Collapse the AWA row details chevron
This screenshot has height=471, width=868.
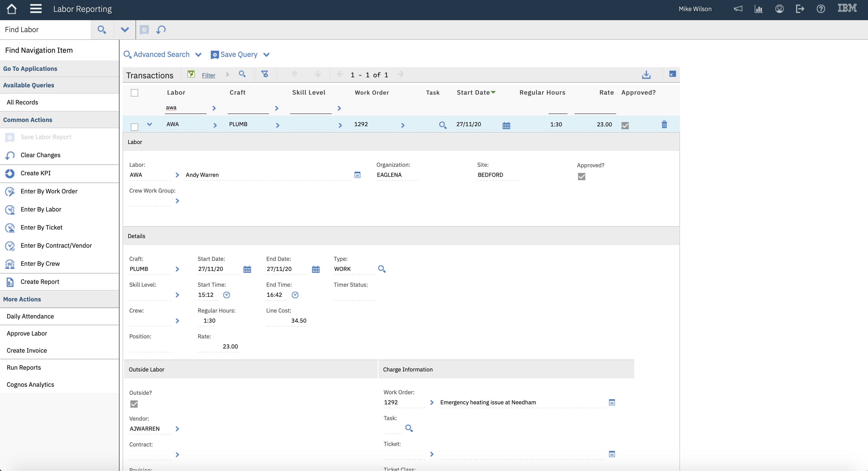[149, 124]
